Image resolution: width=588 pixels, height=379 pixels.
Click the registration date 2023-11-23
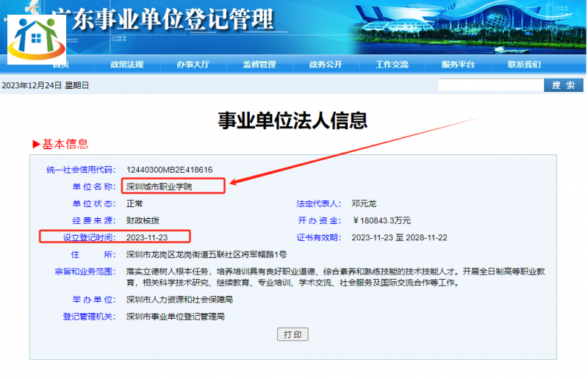pyautogui.click(x=148, y=237)
